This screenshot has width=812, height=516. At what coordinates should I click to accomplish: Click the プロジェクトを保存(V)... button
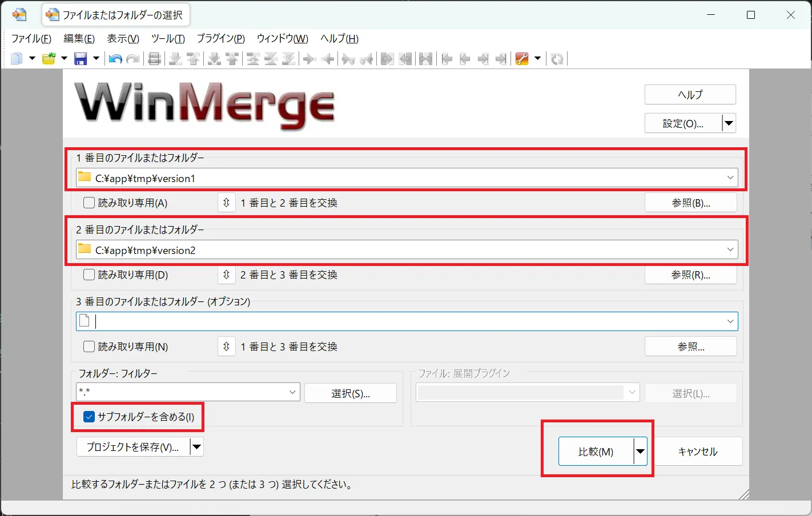click(x=132, y=447)
